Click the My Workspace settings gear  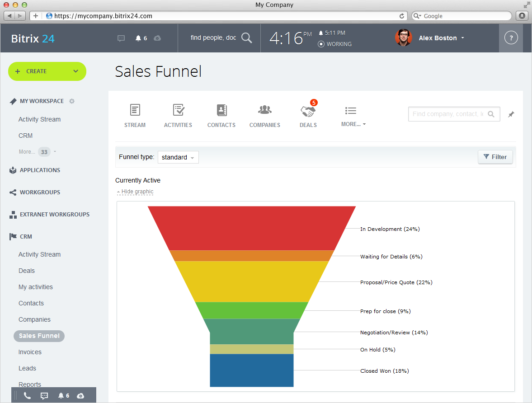[x=72, y=101]
